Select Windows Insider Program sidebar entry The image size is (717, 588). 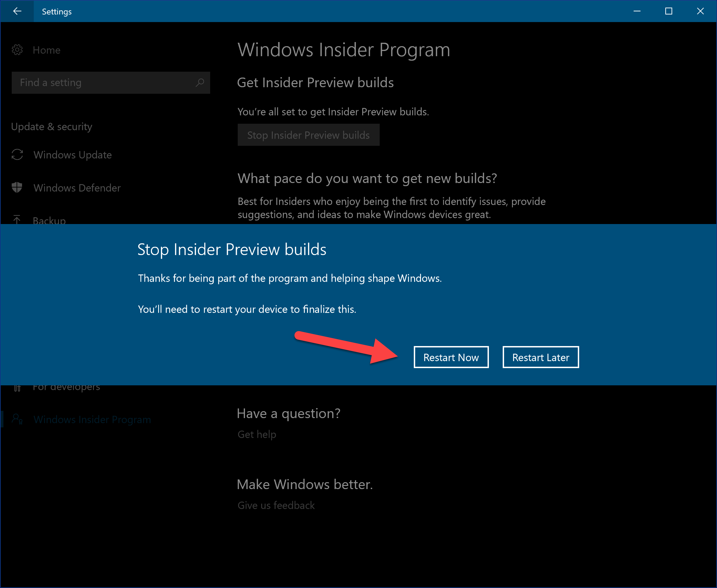(92, 419)
